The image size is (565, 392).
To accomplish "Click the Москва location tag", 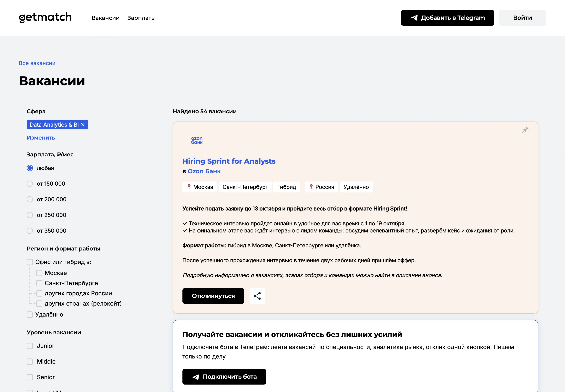I will point(200,187).
